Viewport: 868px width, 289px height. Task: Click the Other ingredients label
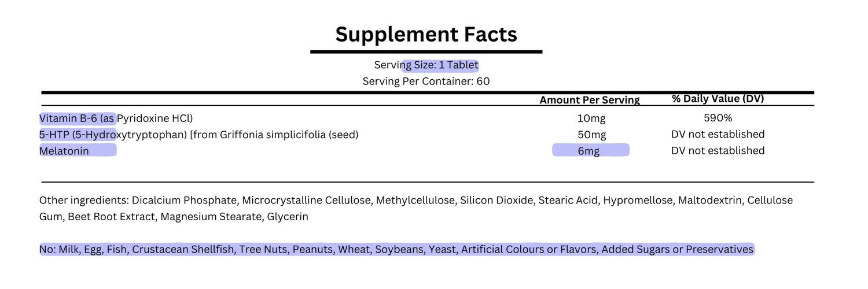[83, 201]
